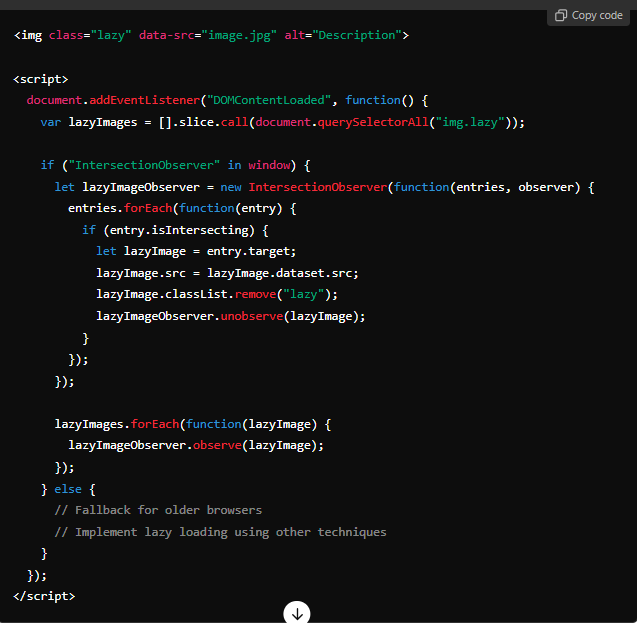Click the "IntersectionObserver" in window condition

tap(176, 165)
